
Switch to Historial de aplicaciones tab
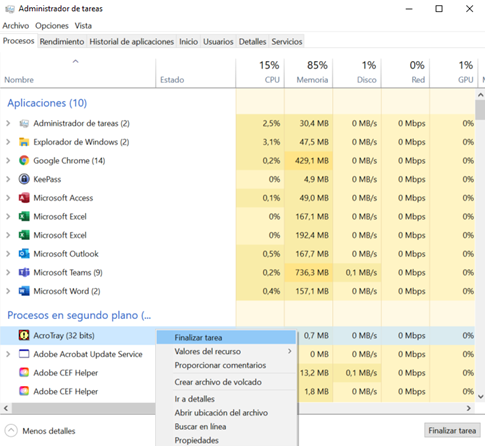(x=131, y=42)
